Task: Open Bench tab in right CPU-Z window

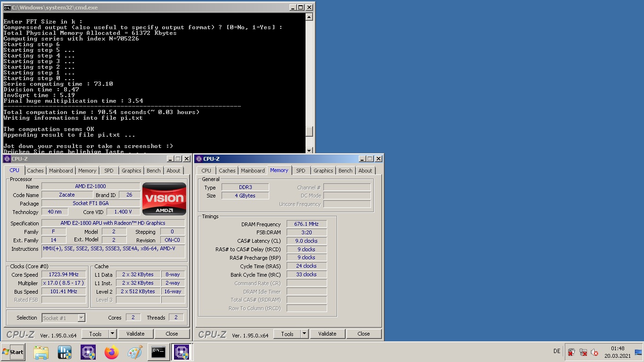Action: point(346,171)
